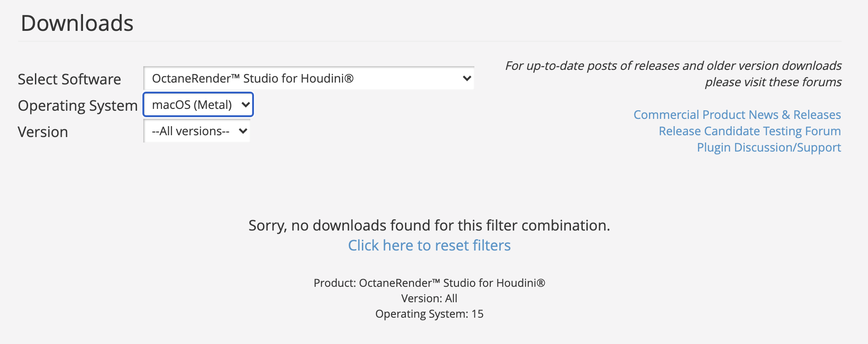Image resolution: width=868 pixels, height=344 pixels.
Task: Click the chevron arrow beside macOS (Metal)
Action: pyautogui.click(x=245, y=105)
